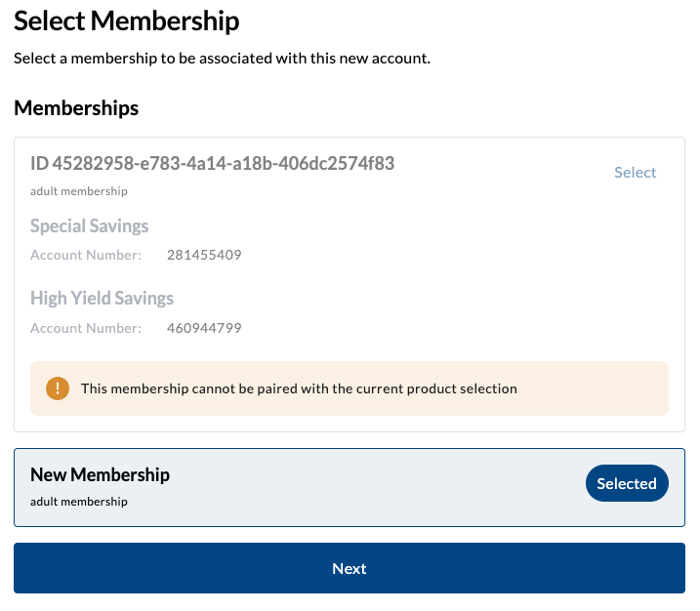Click the page description about the new account

(x=222, y=59)
